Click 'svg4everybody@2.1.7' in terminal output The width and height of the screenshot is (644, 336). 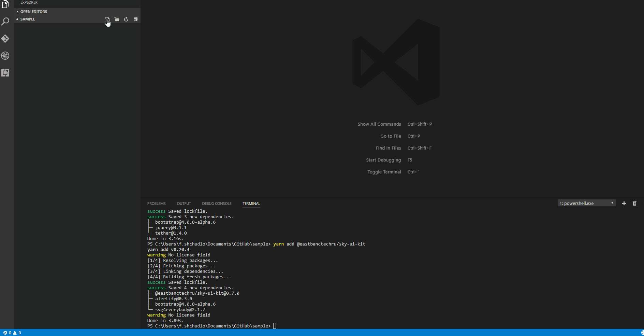(180, 310)
